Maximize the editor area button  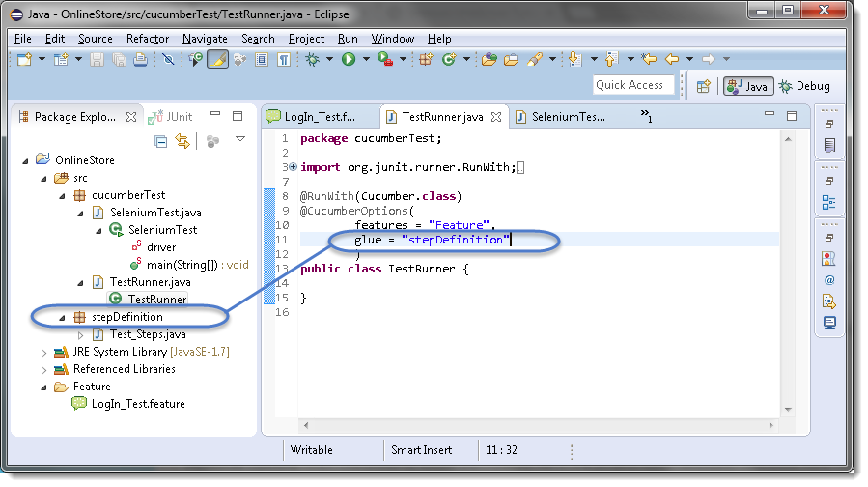792,115
